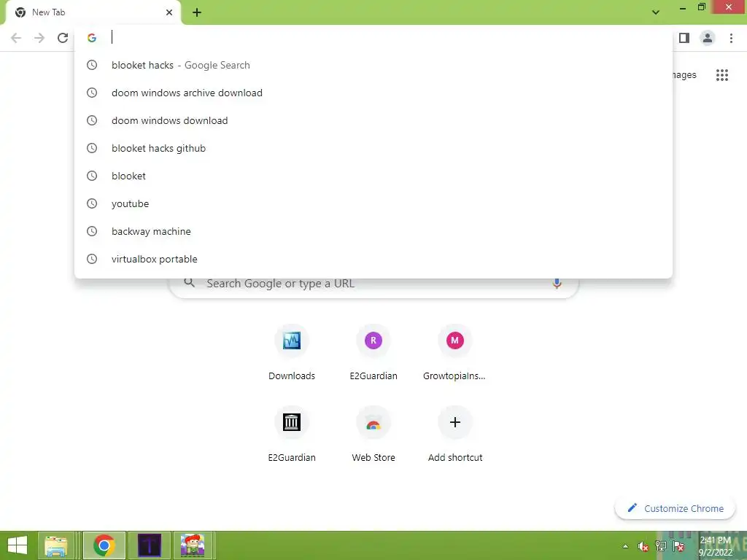Toggle the side panel icon
The height and width of the screenshot is (560, 747).
684,38
